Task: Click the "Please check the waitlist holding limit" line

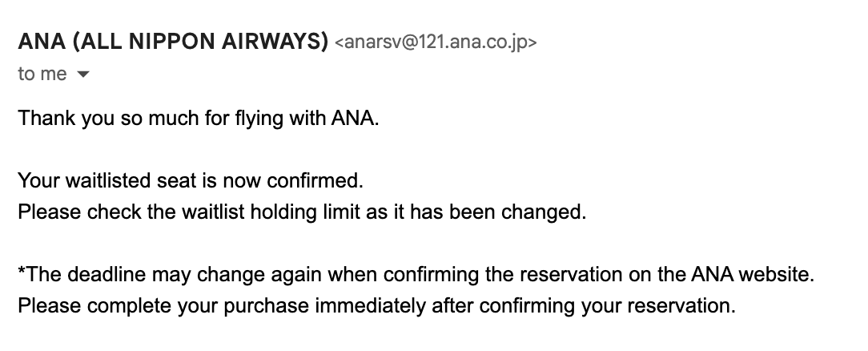Action: point(303,213)
